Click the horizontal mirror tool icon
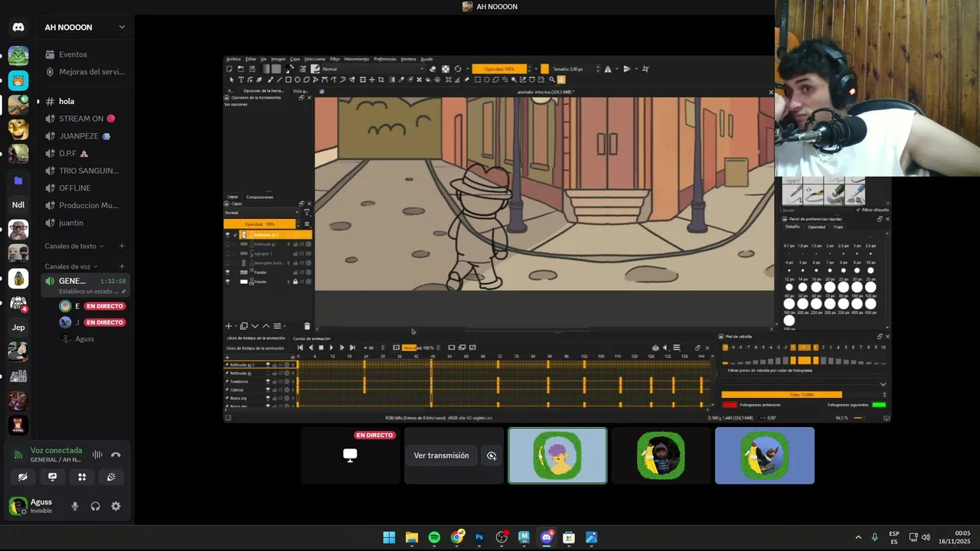The width and height of the screenshot is (980, 551). tap(608, 69)
